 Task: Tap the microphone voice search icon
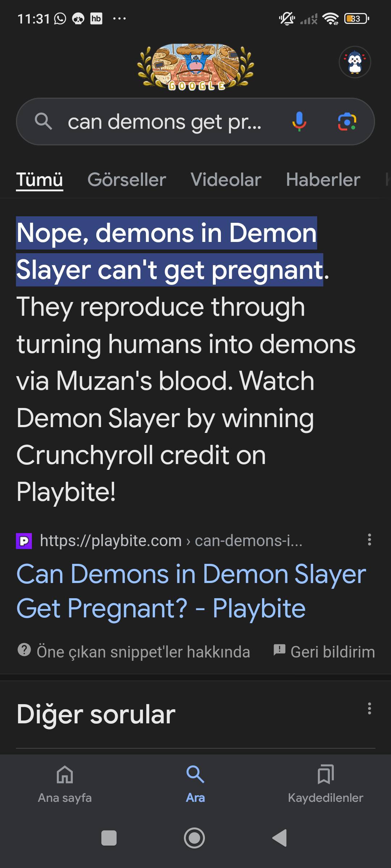pyautogui.click(x=299, y=122)
